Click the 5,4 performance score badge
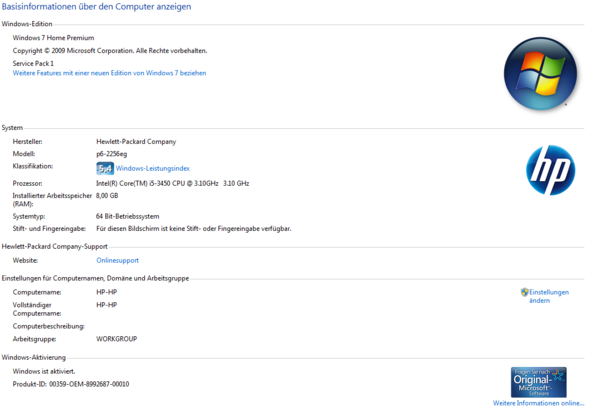Viewport: 590px width, 416px height. click(x=105, y=169)
